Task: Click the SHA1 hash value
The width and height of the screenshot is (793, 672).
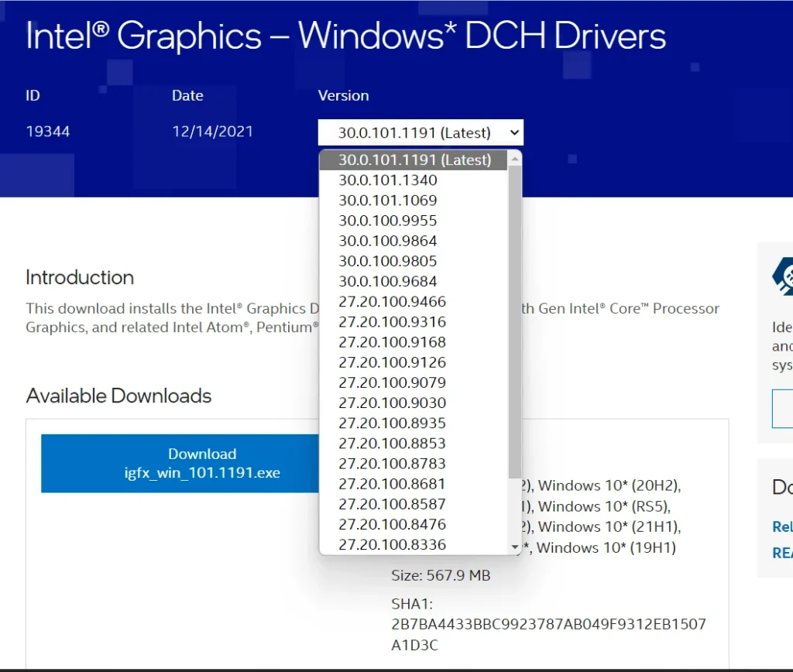Action: coord(548,635)
